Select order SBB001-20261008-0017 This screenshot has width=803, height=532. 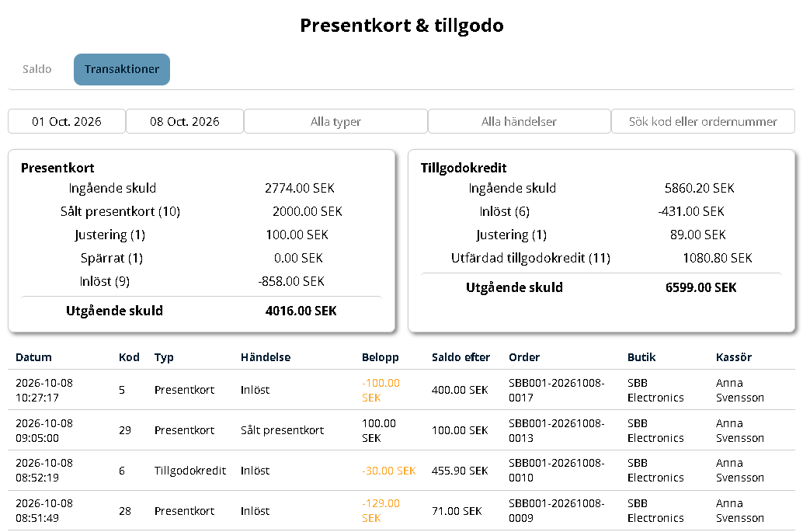point(557,390)
